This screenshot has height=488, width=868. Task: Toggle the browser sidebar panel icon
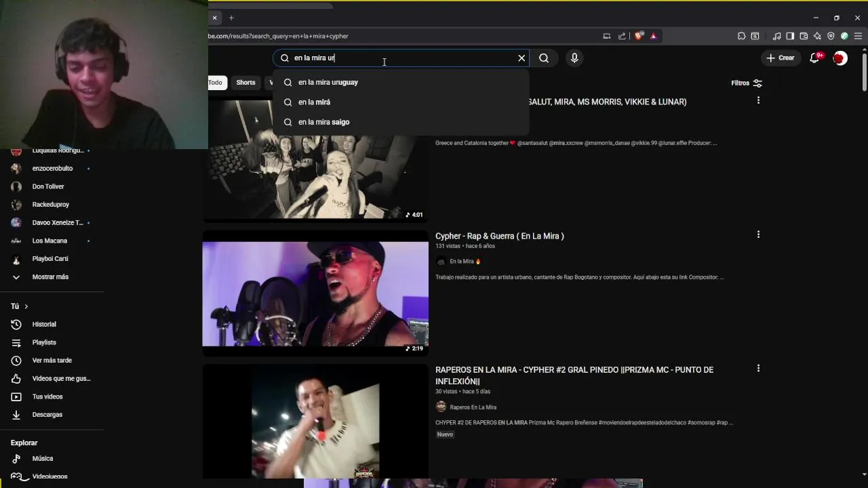coord(790,36)
